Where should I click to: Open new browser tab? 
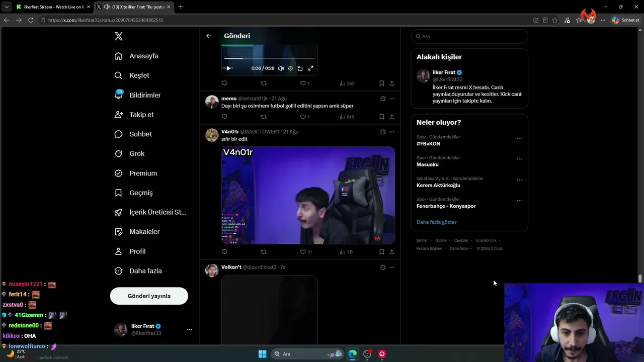coord(181,7)
